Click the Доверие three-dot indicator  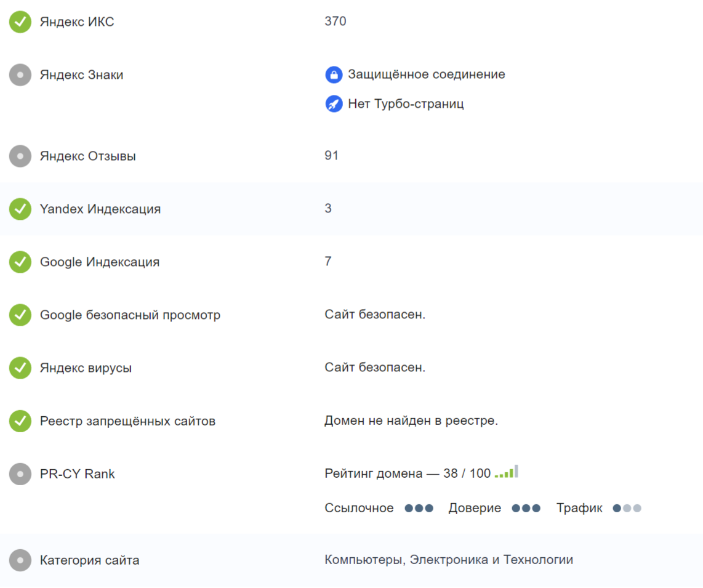(526, 508)
